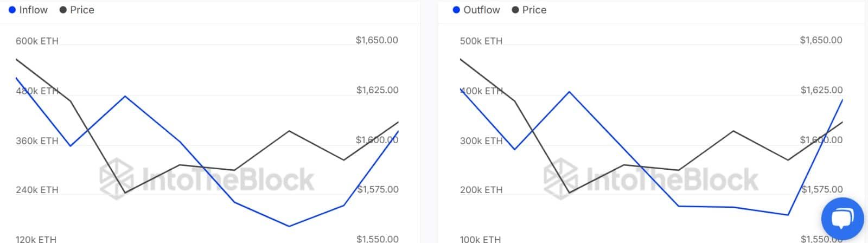
Task: Click dark Price dot in Outflow chart legend
Action: tap(515, 10)
